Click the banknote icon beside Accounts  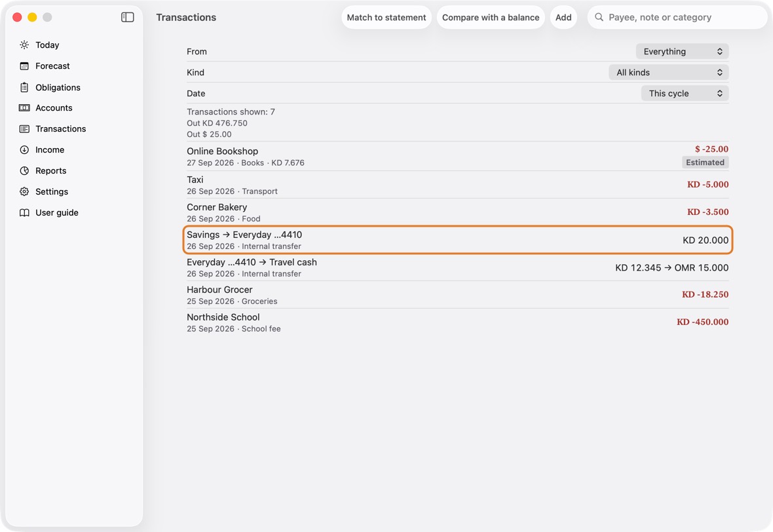[x=24, y=108]
